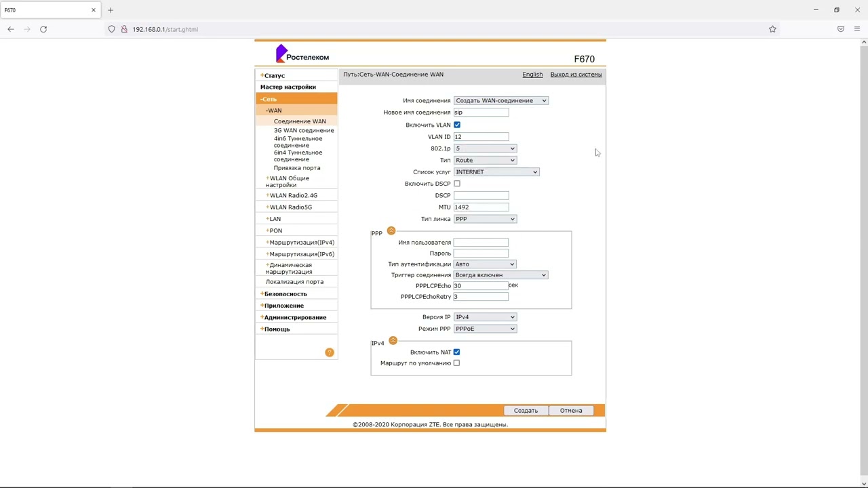Open the browser hamburger menu

pos(857,29)
